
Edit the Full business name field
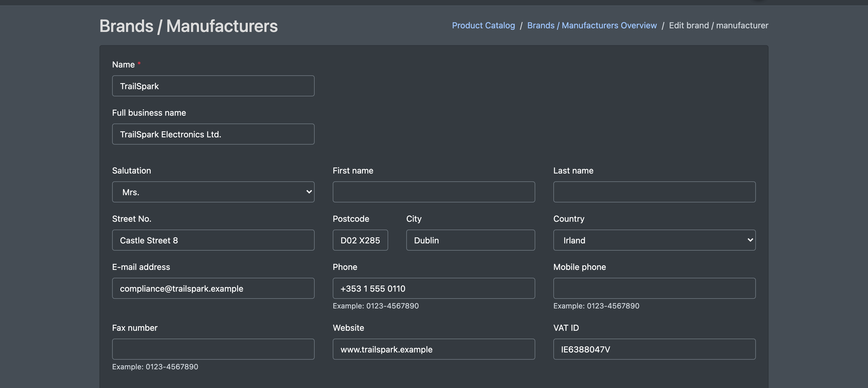click(213, 134)
